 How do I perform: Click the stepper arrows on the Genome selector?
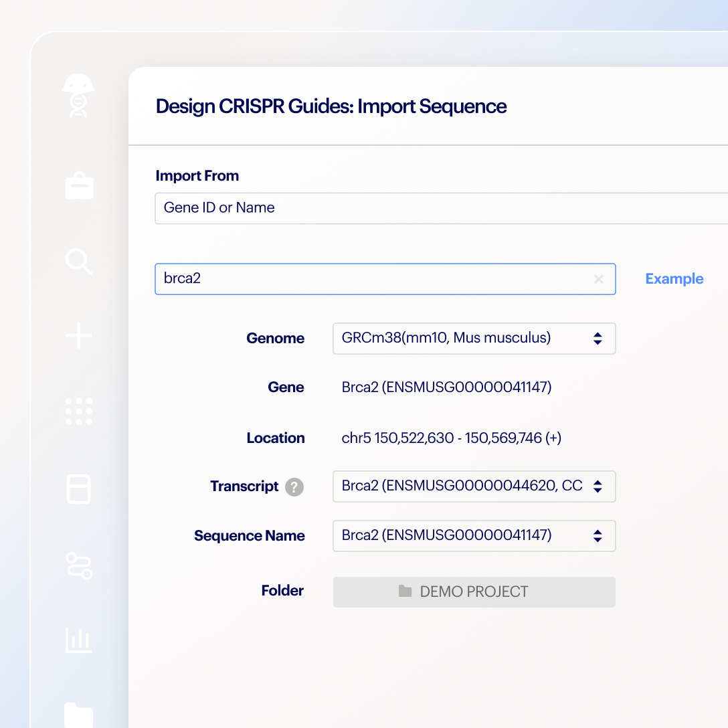598,339
